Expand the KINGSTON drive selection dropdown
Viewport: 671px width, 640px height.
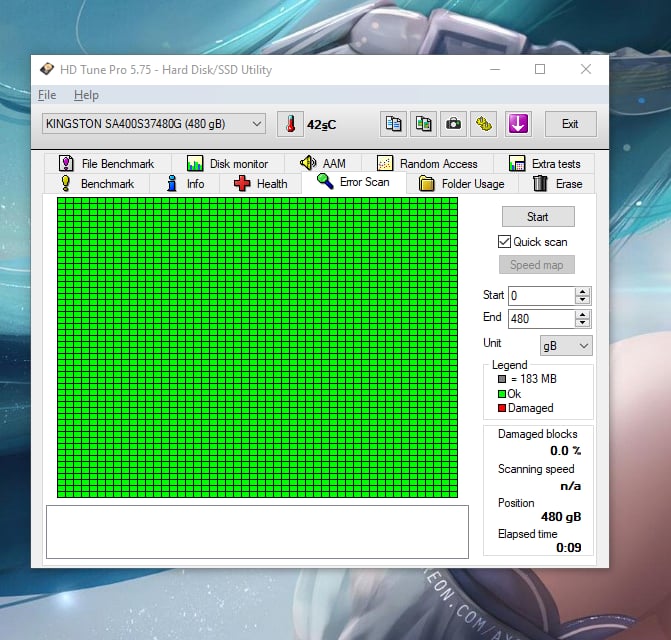coord(154,124)
